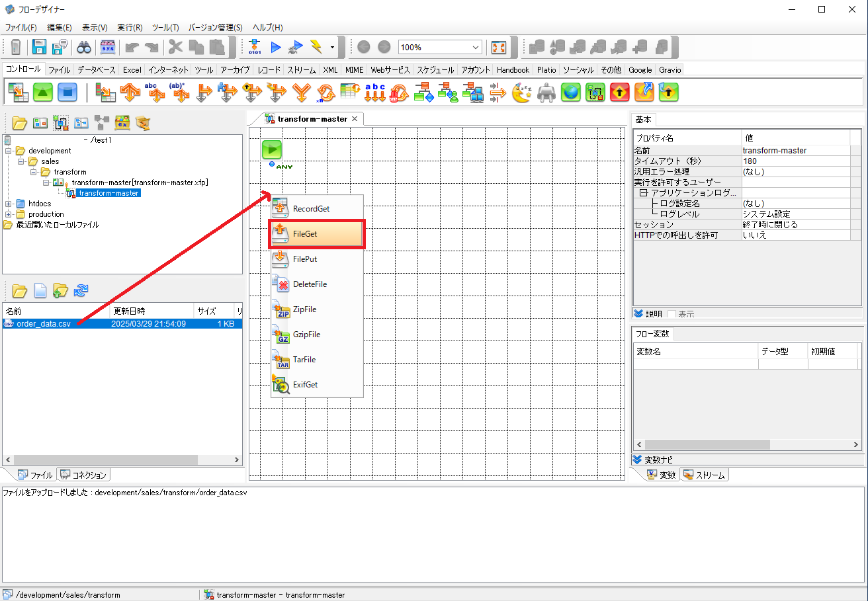Click the blue square stop component icon
Image resolution: width=868 pixels, height=601 pixels.
(67, 92)
